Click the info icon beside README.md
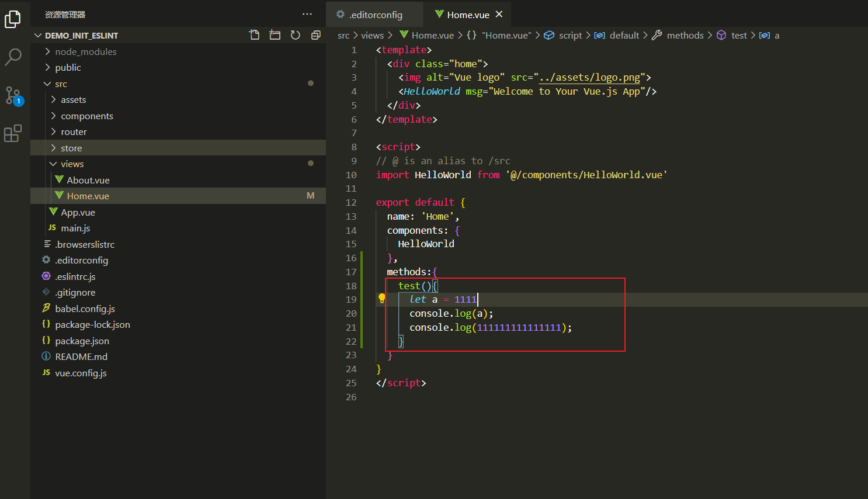The image size is (868, 499). tap(46, 356)
